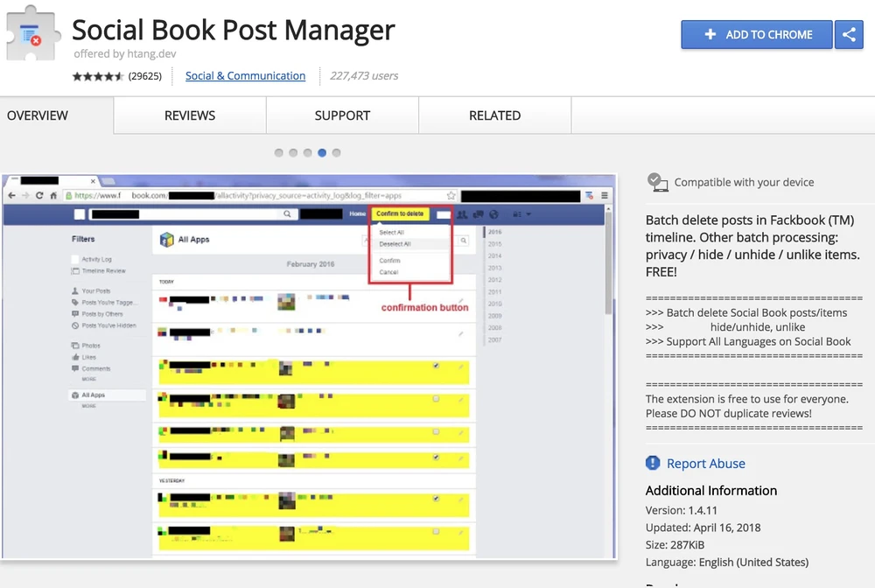
Task: Close the preview browser tab
Action: click(x=93, y=181)
